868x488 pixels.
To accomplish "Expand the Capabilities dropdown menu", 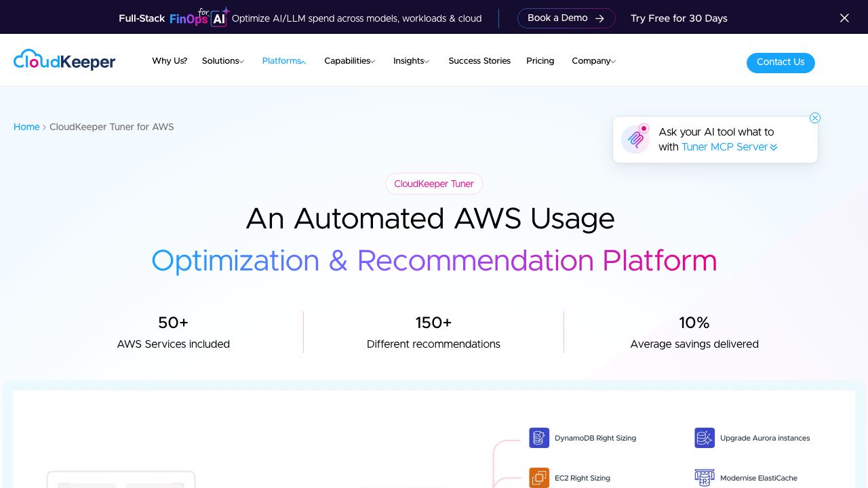I will click(350, 61).
